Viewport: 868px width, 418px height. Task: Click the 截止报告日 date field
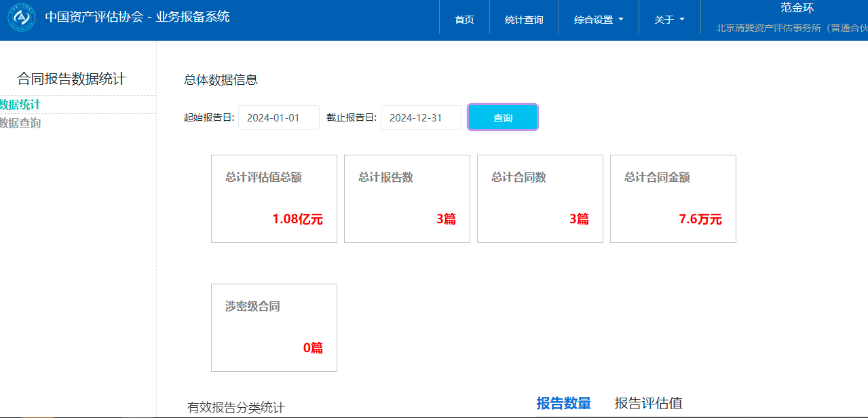pos(421,117)
